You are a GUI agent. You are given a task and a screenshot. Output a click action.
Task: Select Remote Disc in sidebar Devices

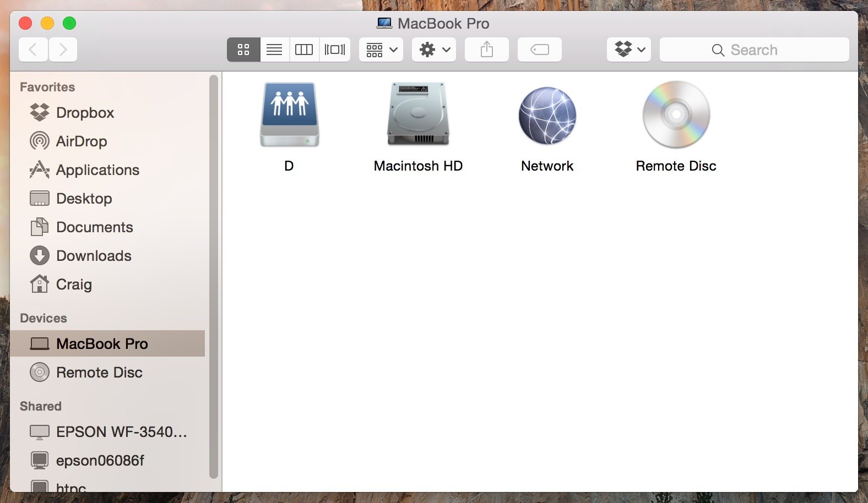click(107, 373)
